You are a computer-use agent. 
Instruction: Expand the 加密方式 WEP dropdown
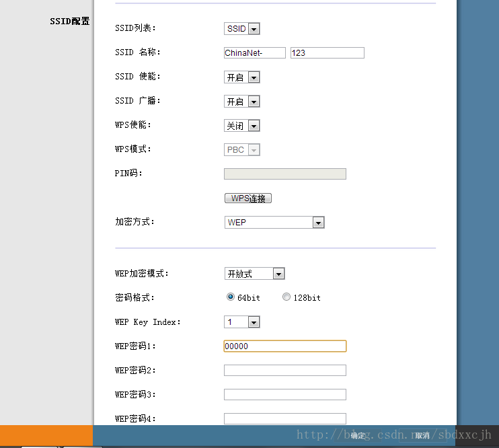[x=274, y=222]
